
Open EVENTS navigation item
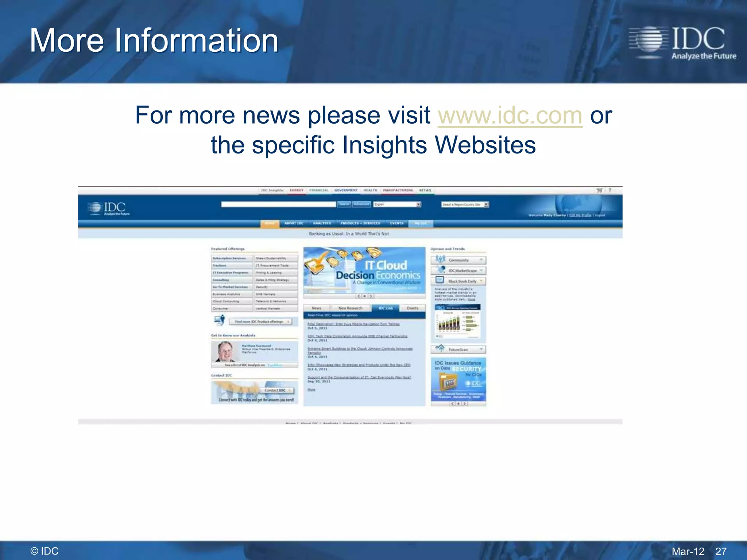click(x=396, y=223)
